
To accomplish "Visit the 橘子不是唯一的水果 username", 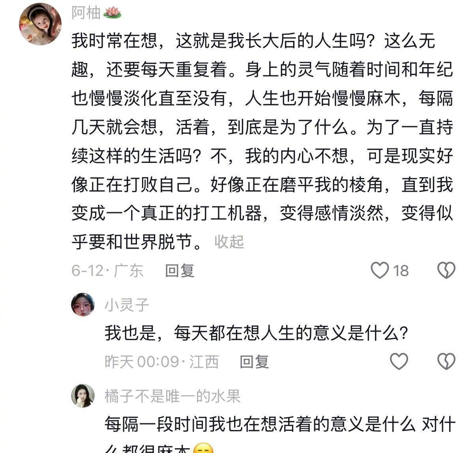I will click(x=172, y=396).
